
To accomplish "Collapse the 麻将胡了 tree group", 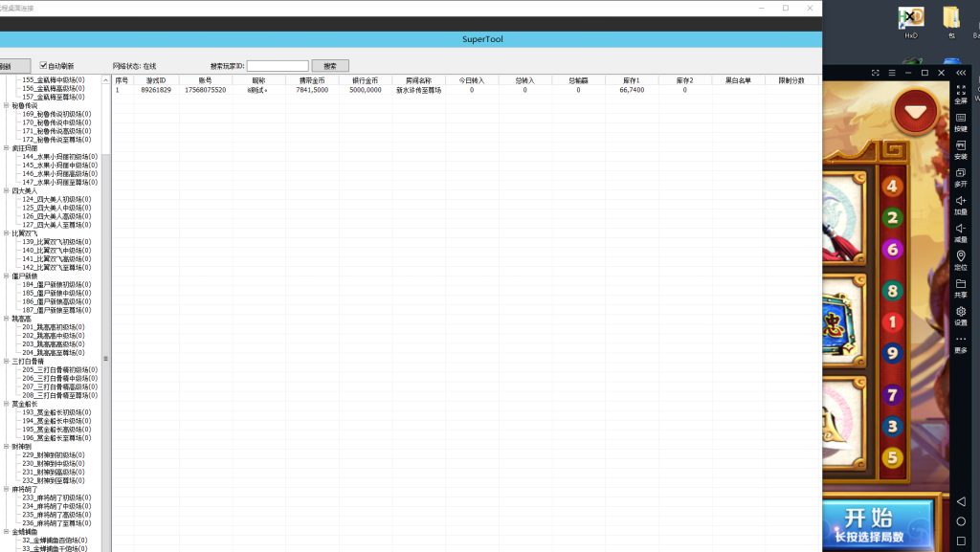I will click(x=7, y=489).
